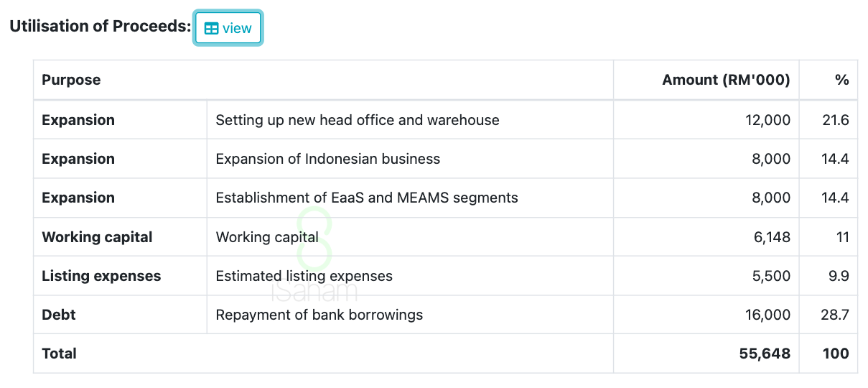This screenshot has height=388, width=868.
Task: Click the table icon on the view button
Action: (x=211, y=29)
